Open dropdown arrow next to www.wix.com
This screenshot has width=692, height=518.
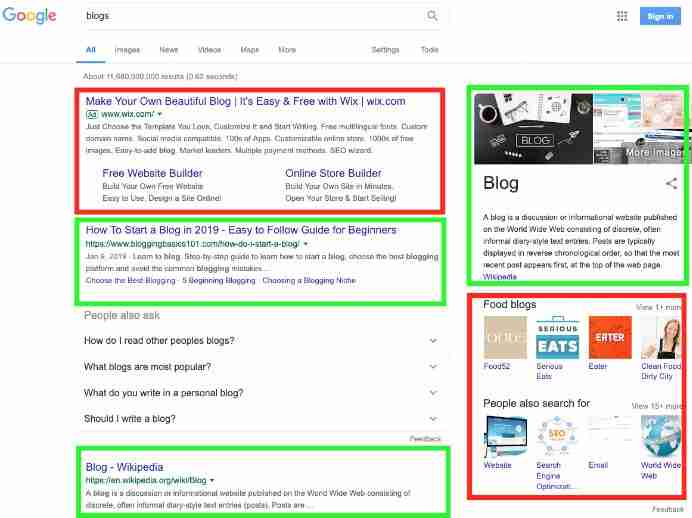tap(160, 114)
